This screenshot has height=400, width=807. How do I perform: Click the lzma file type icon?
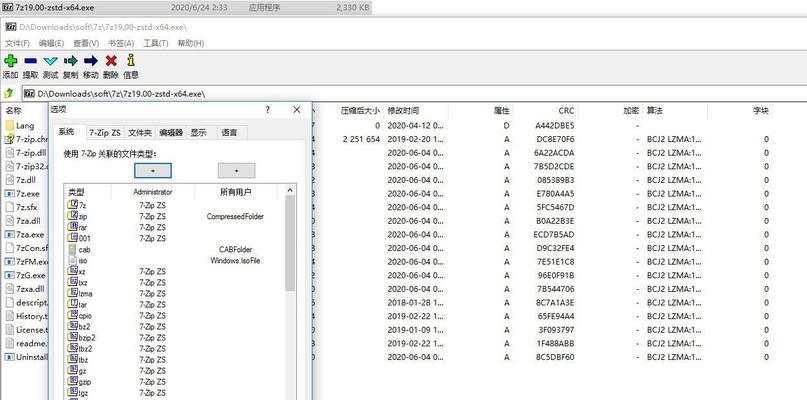coord(73,293)
